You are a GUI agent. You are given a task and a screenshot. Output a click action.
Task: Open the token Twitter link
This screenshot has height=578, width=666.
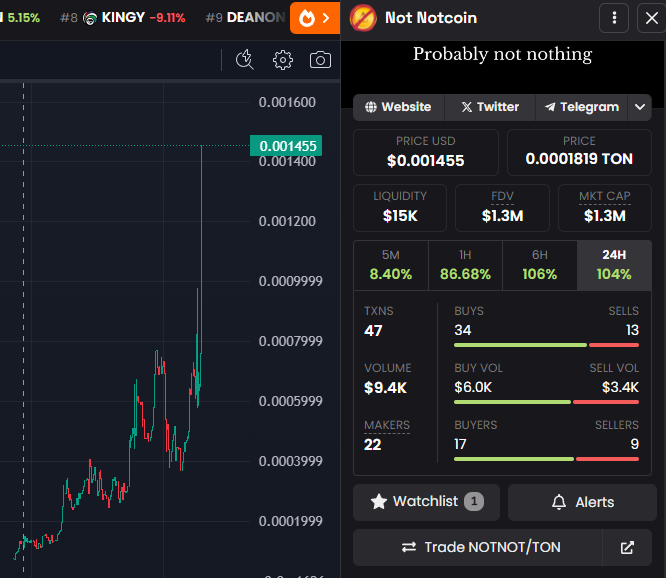click(490, 107)
